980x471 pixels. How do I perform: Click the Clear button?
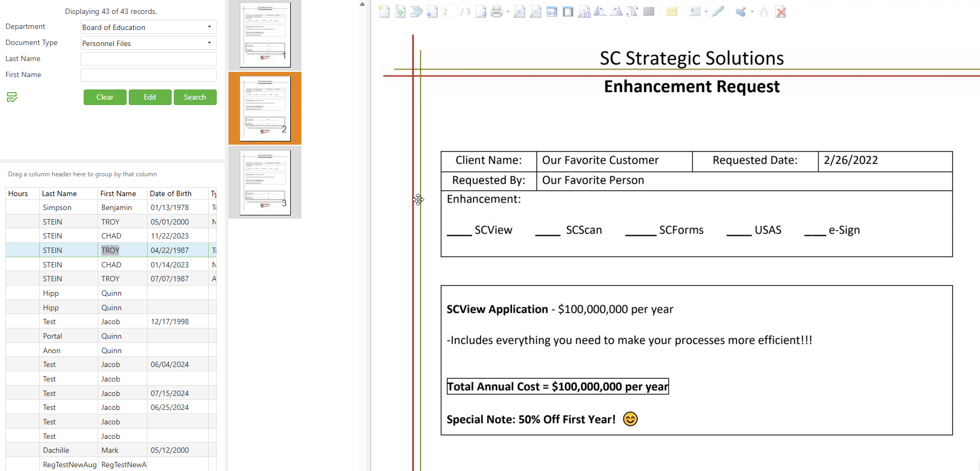tap(105, 97)
